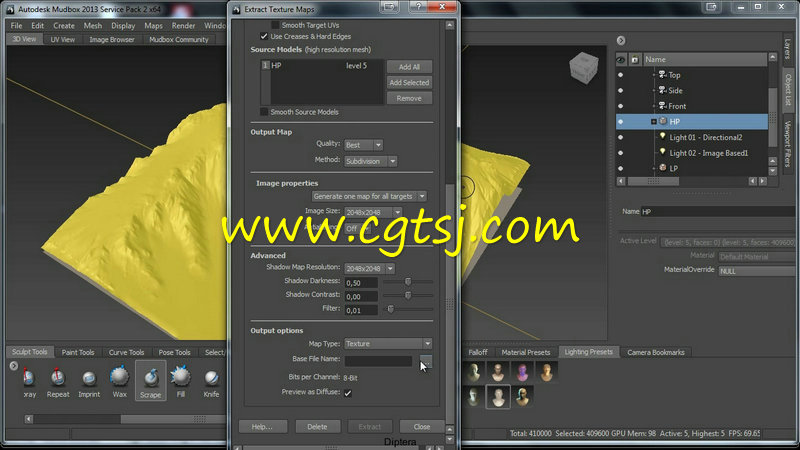Click the Add All button
Screen dimensions: 800x450
[x=409, y=67]
